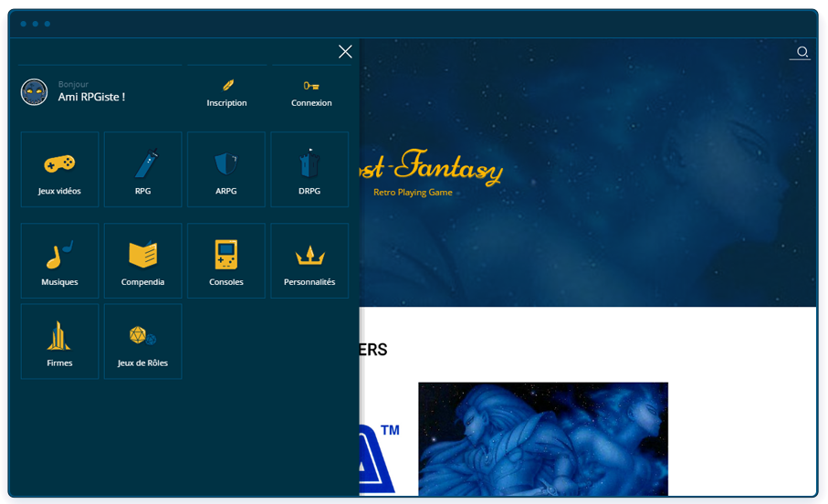Open the blue fantasy artwork thumbnail
The width and height of the screenshot is (828, 504).
click(x=543, y=439)
